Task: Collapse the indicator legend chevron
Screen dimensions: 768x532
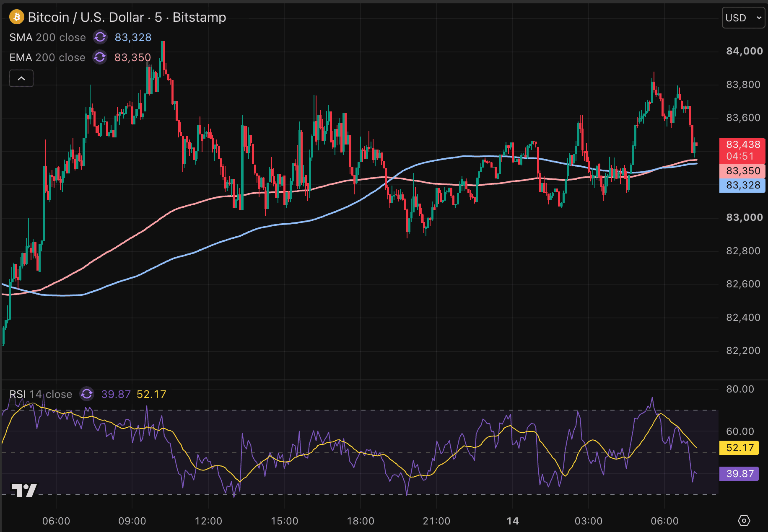Action: (21, 78)
